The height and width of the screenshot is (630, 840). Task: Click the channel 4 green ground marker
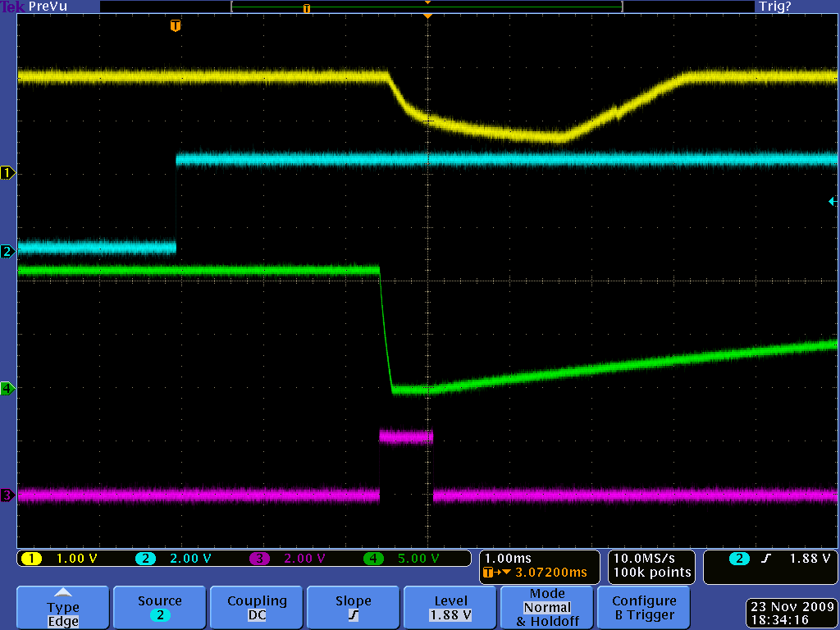7,389
